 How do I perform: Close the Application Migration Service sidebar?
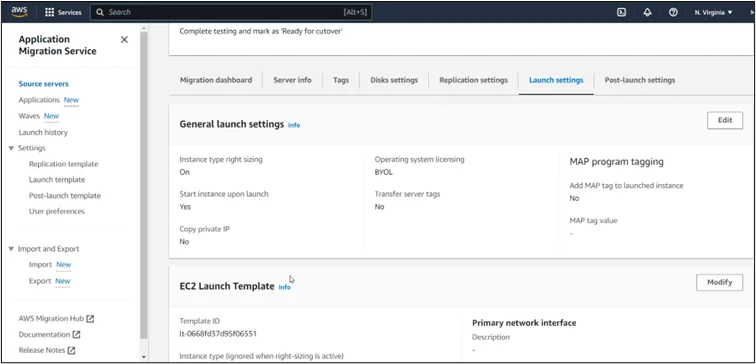click(124, 40)
